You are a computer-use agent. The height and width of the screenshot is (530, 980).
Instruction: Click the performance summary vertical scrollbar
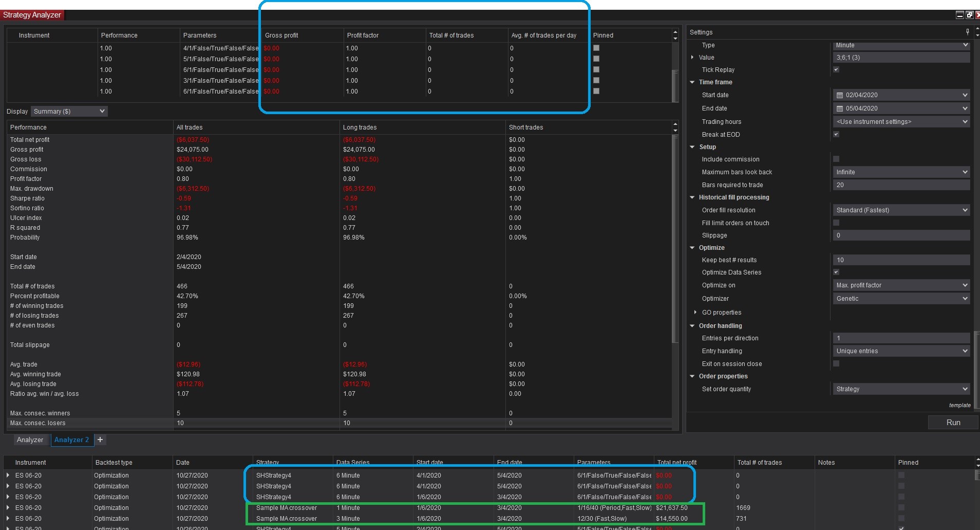(675, 236)
